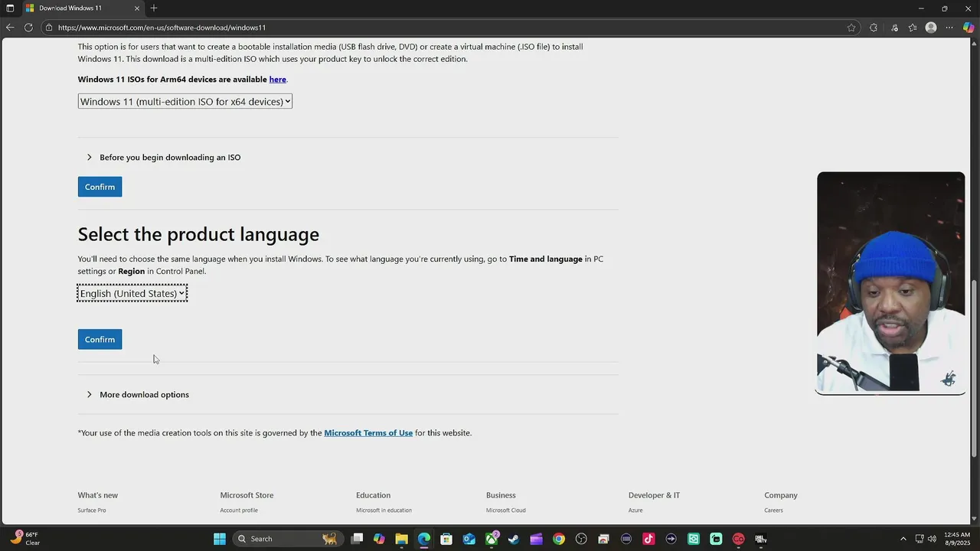The height and width of the screenshot is (551, 980).
Task: Open Copilot in the Edge sidebar
Action: pos(969,28)
